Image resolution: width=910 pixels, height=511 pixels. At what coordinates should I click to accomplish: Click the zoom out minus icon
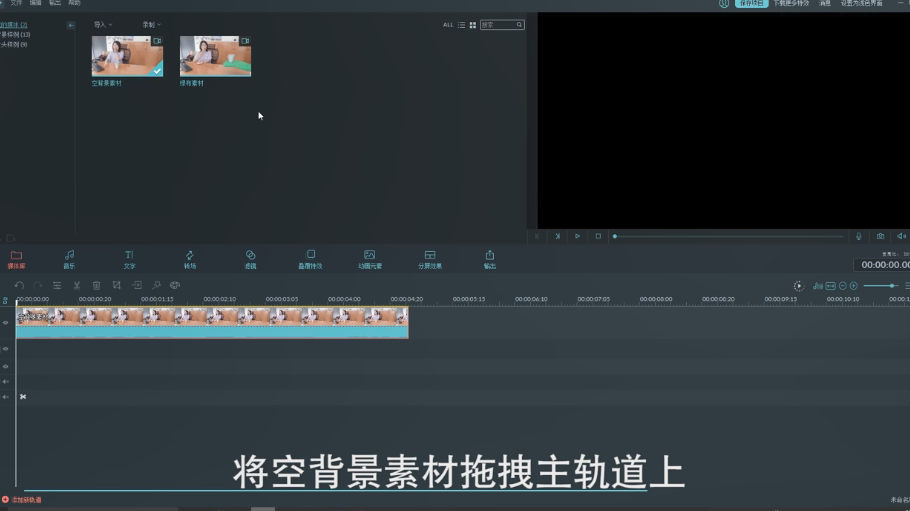pyautogui.click(x=843, y=286)
